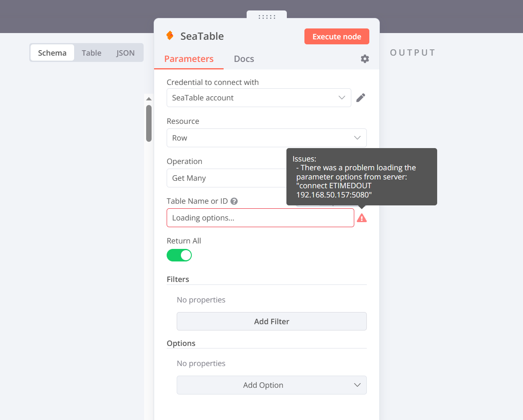The height and width of the screenshot is (420, 523).
Task: Click the Add Filter button
Action: pyautogui.click(x=271, y=321)
